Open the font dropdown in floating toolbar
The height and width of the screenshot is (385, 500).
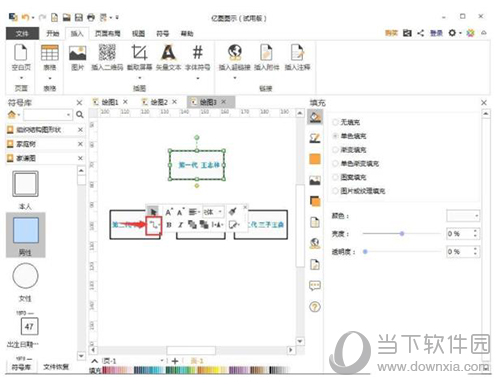click(x=220, y=212)
